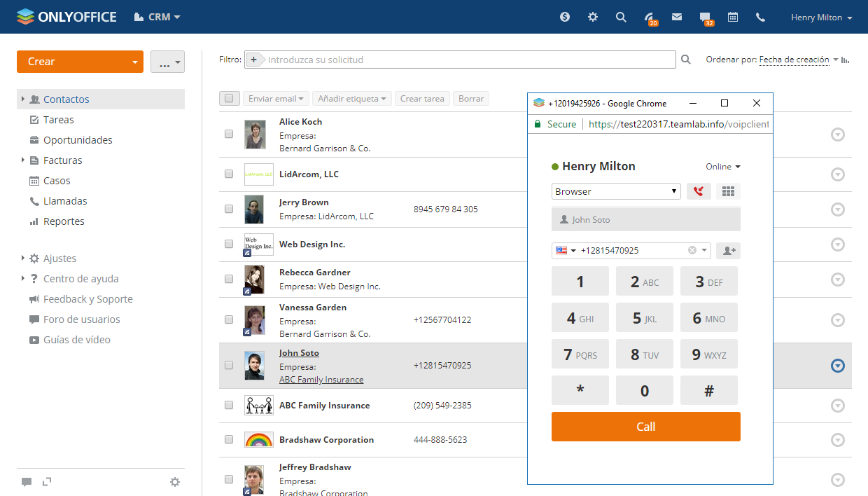Image resolution: width=868 pixels, height=496 pixels.
Task: Go to Llamadas in left menu
Action: point(65,201)
